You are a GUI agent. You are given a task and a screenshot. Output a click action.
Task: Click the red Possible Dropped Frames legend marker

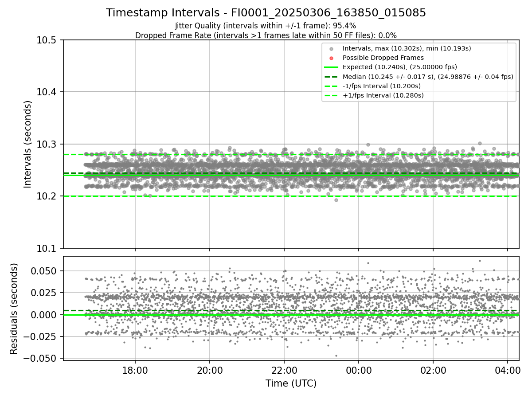click(331, 58)
